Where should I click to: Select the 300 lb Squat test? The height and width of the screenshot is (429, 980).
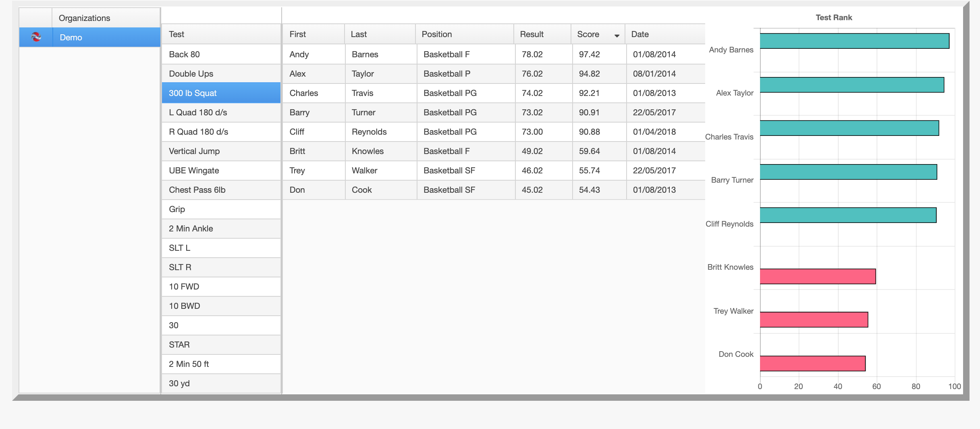221,93
